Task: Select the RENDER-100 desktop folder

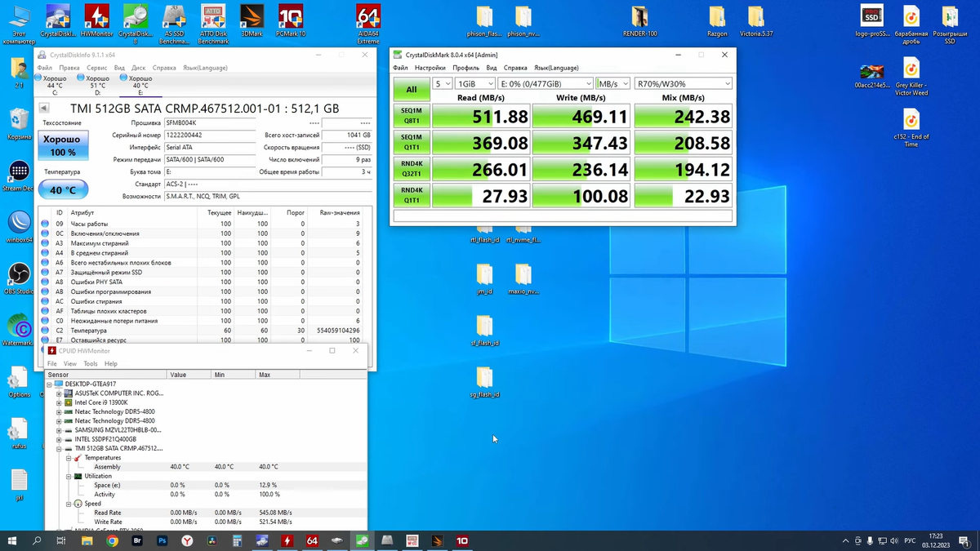Action: (639, 21)
